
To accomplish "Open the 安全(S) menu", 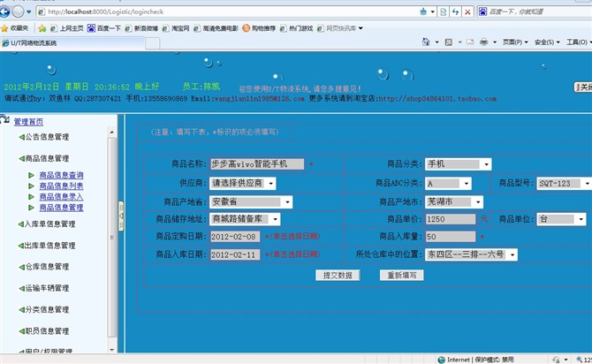I will tap(547, 42).
